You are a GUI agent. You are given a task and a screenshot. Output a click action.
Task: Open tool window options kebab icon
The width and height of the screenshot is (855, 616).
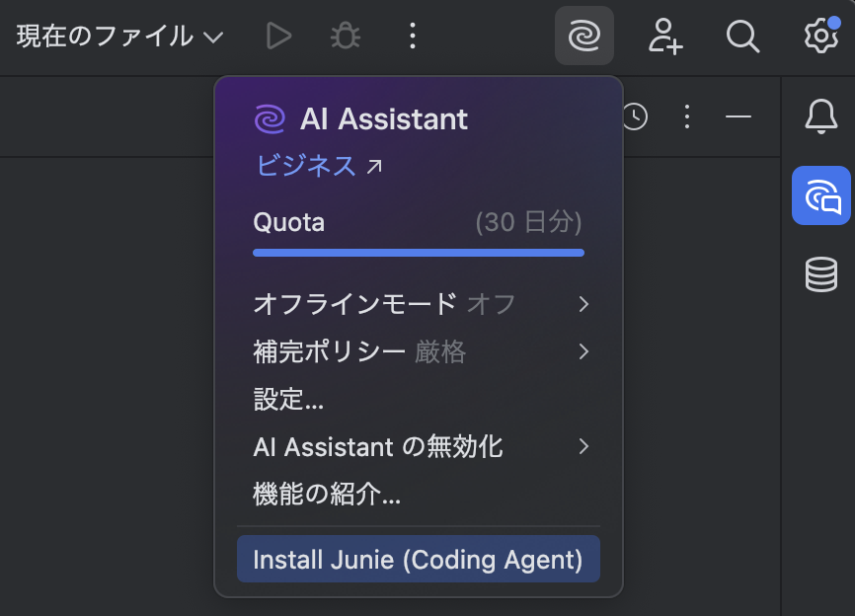(687, 116)
